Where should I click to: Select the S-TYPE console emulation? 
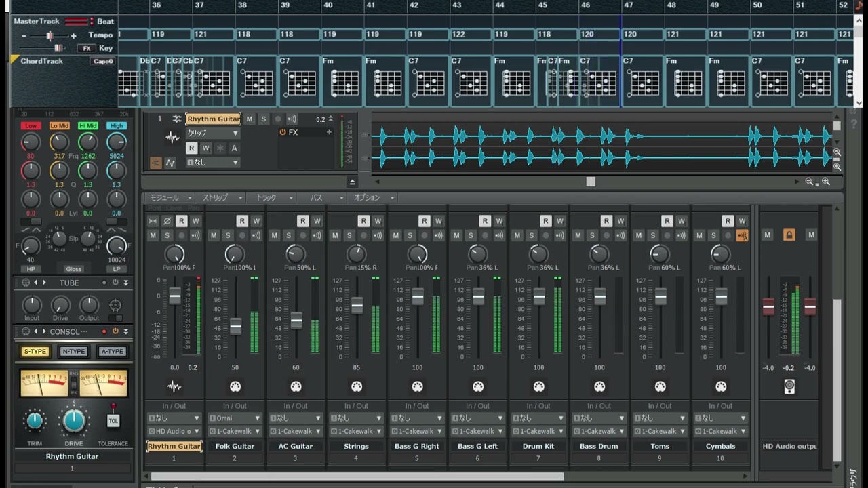[x=35, y=352]
